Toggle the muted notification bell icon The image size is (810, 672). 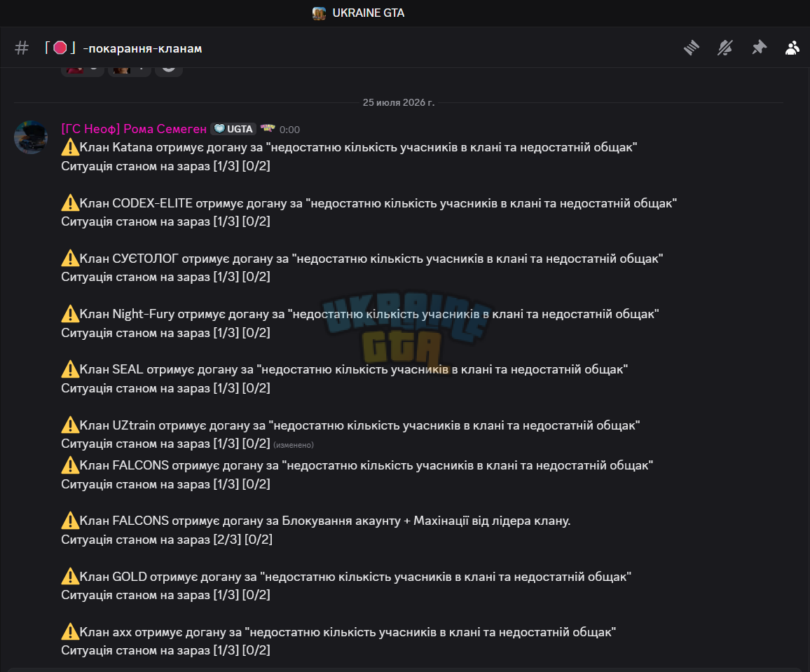725,48
